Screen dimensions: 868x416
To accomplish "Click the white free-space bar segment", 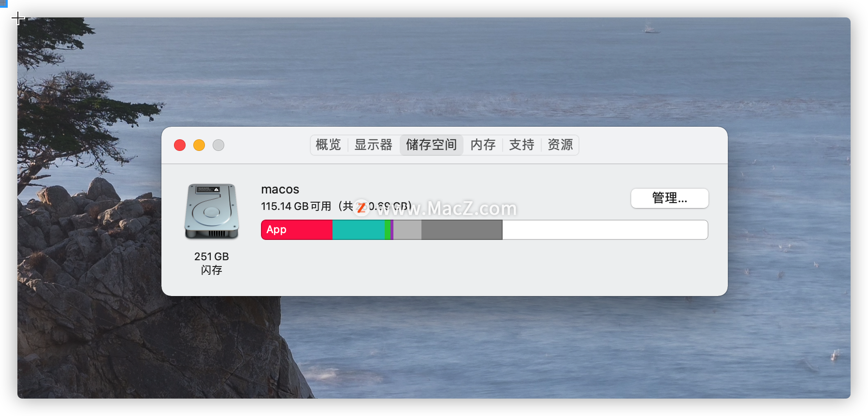I will [605, 230].
